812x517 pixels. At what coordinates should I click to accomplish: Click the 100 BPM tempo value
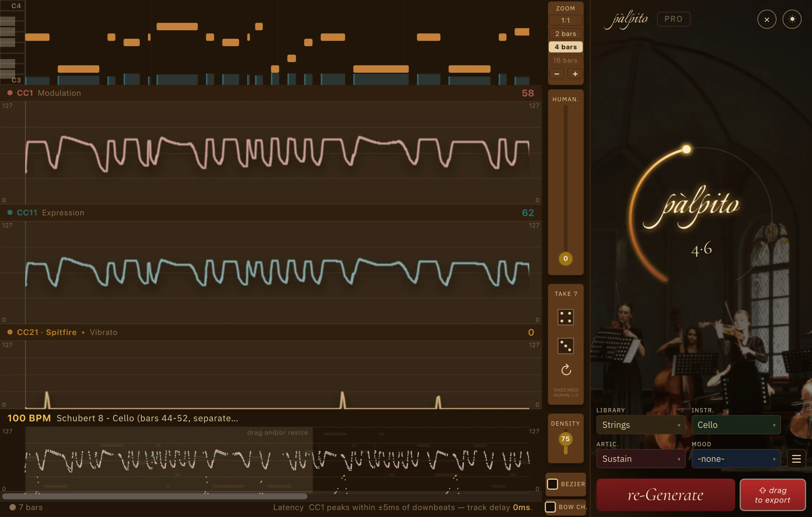coord(29,418)
